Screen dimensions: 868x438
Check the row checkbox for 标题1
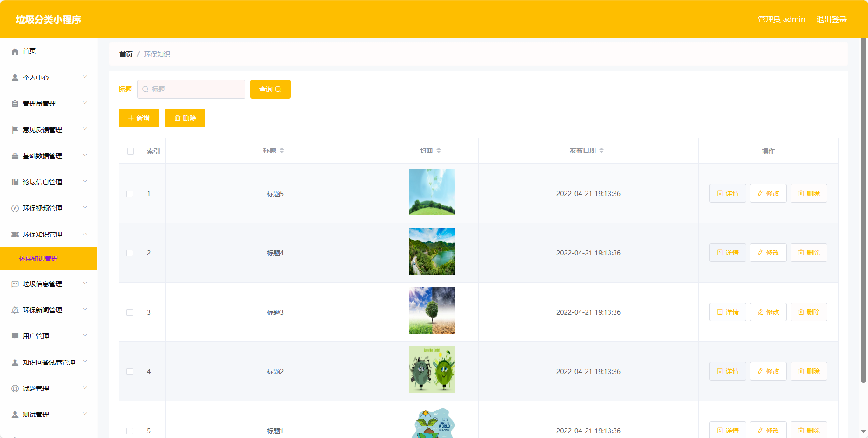tap(130, 431)
